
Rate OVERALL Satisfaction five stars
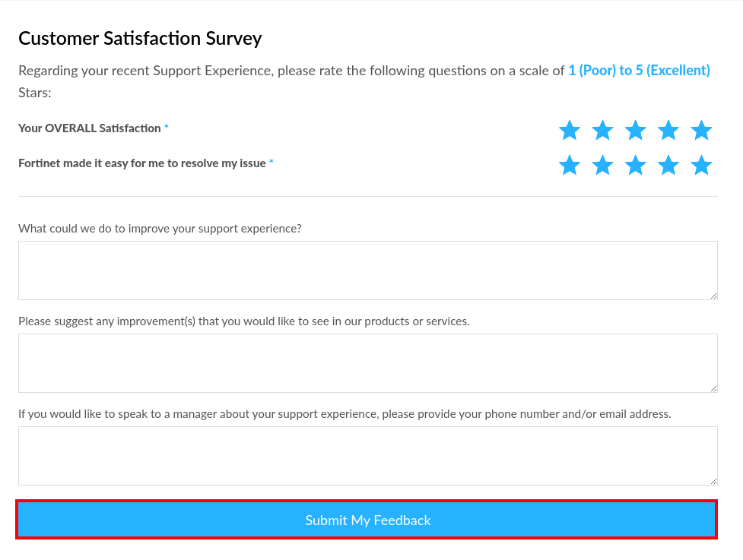click(701, 130)
